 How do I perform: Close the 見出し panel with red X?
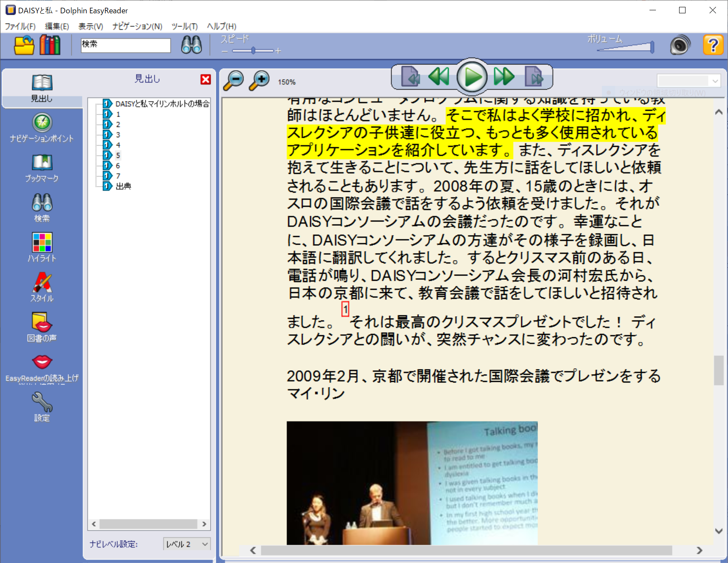coord(206,79)
